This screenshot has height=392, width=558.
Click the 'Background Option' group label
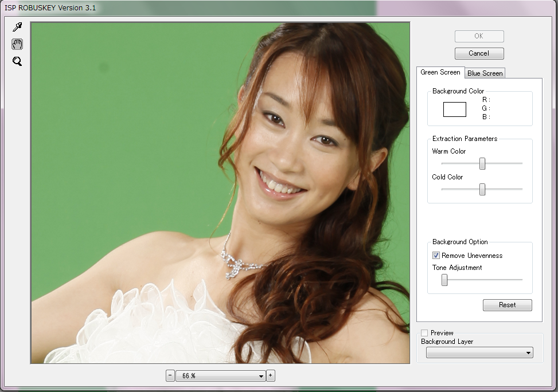460,242
